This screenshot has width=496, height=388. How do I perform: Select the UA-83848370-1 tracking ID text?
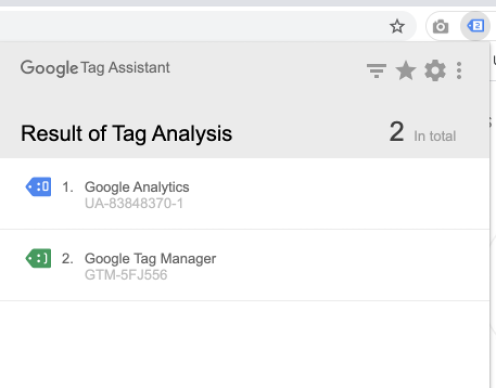pos(134,203)
